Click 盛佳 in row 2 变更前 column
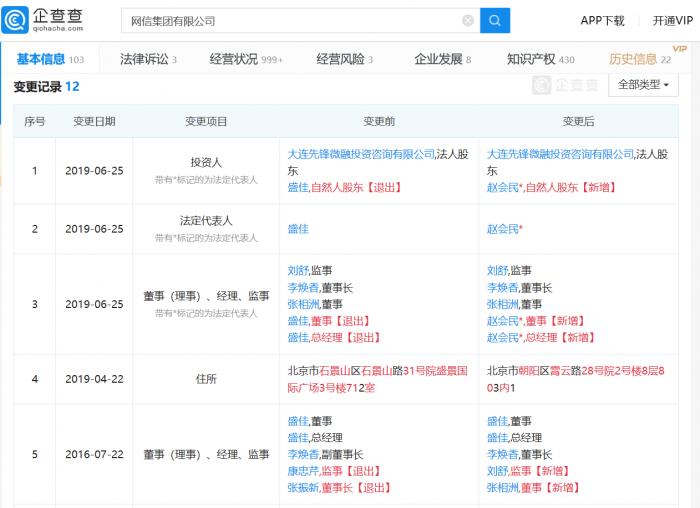The height and width of the screenshot is (508, 700). tap(297, 229)
